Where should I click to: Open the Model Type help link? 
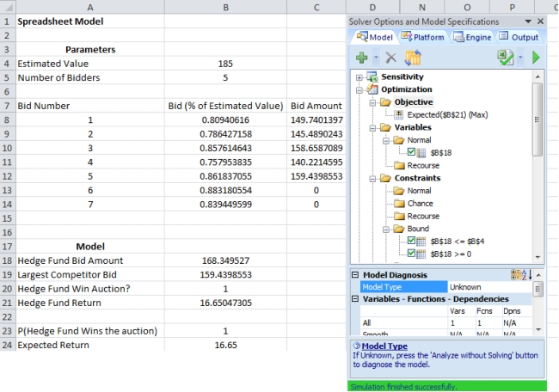click(384, 346)
